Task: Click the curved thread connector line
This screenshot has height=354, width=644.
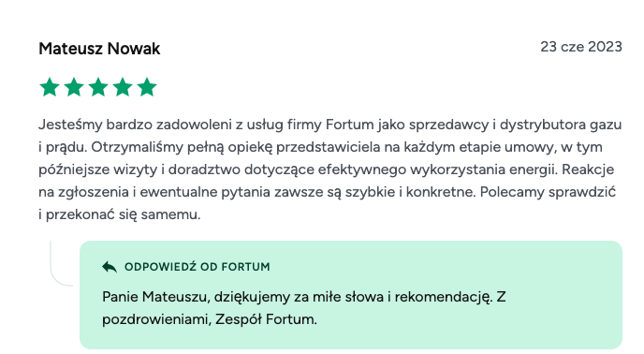Action: [62, 263]
